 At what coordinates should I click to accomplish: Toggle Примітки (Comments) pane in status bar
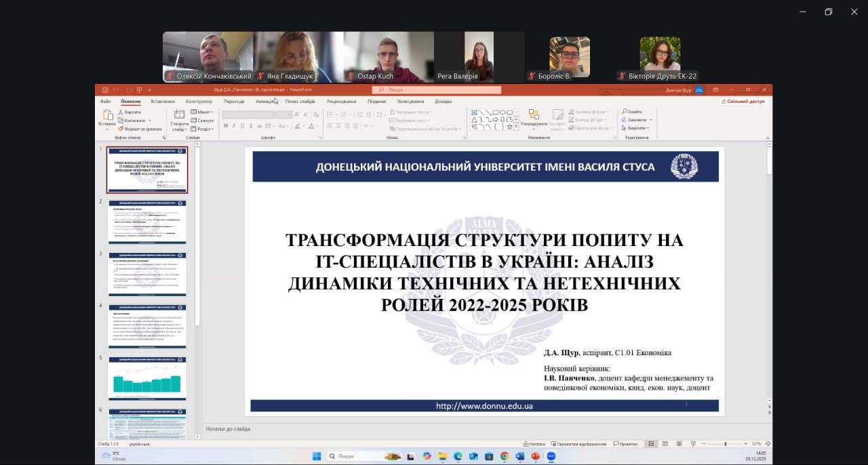point(626,444)
